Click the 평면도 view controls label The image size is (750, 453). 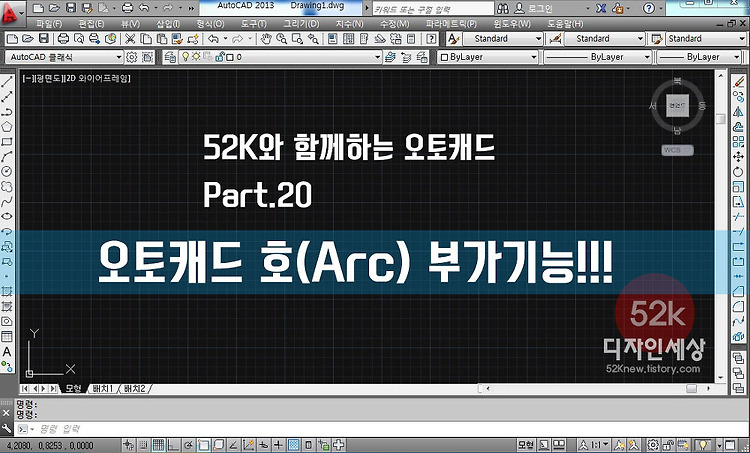point(47,78)
